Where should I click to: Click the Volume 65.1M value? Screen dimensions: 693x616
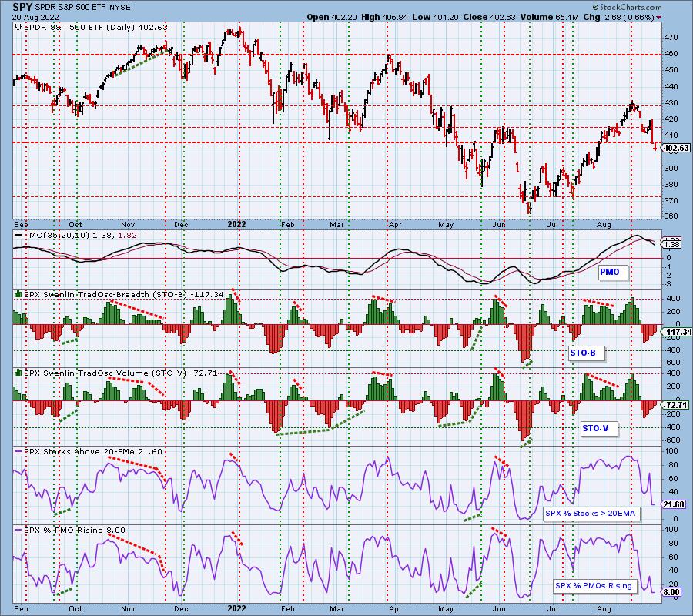[549, 17]
